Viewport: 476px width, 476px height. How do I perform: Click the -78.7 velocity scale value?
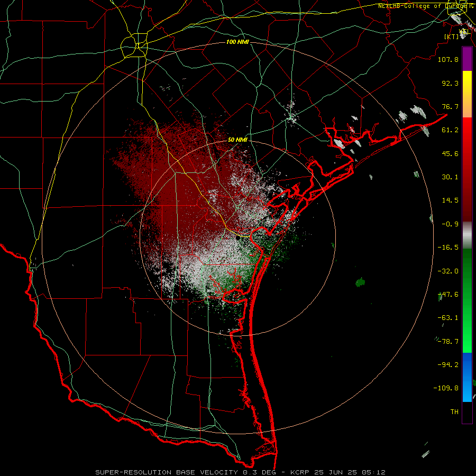pyautogui.click(x=448, y=342)
